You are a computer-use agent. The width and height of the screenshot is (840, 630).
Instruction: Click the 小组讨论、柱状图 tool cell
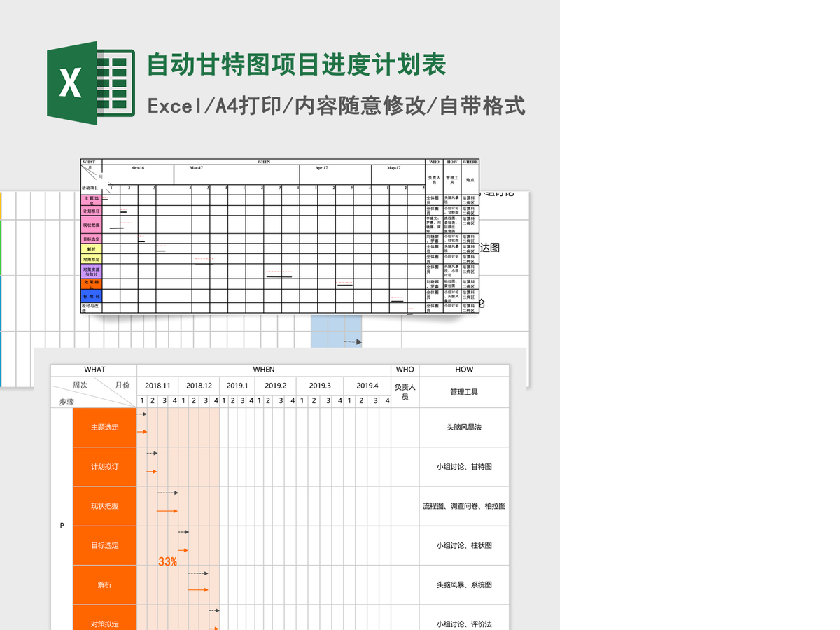(464, 545)
